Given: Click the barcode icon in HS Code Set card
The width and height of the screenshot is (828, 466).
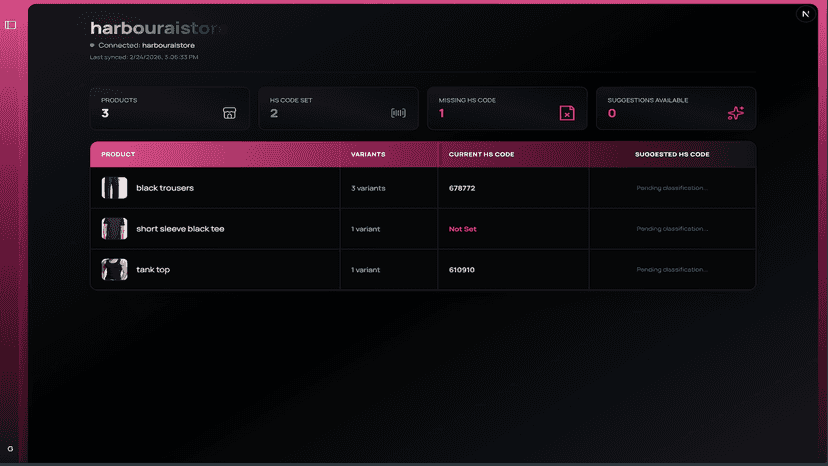Looking at the screenshot, I should coord(398,113).
